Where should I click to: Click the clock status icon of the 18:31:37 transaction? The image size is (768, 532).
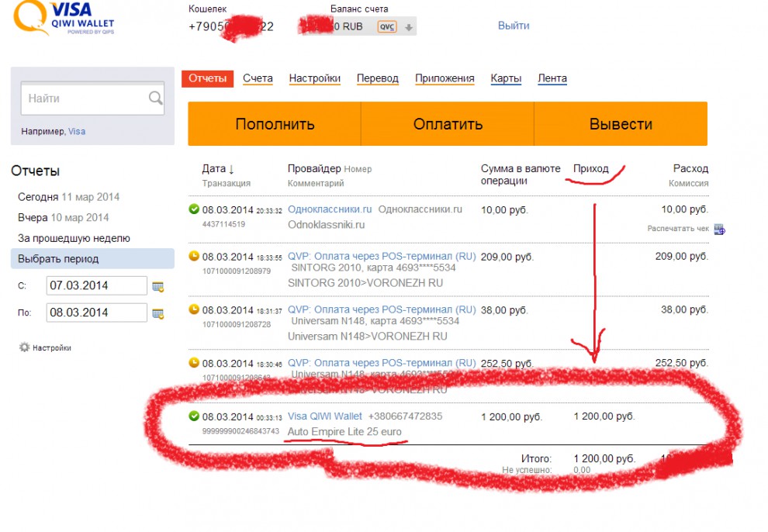pos(194,309)
